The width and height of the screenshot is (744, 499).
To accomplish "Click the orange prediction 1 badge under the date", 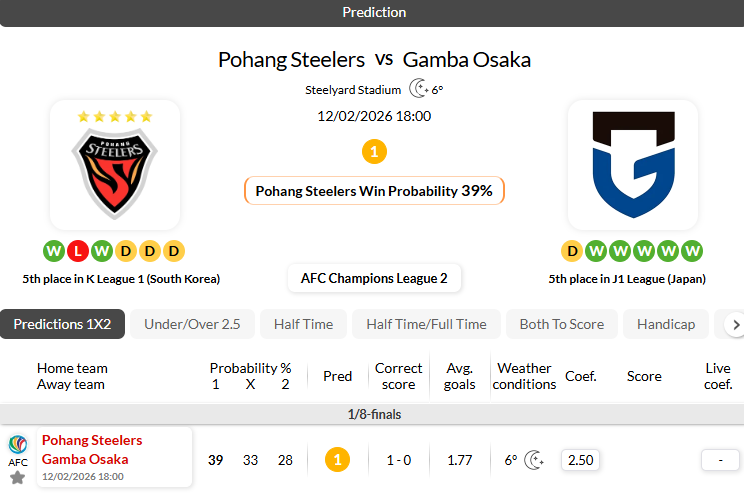I will point(373,152).
